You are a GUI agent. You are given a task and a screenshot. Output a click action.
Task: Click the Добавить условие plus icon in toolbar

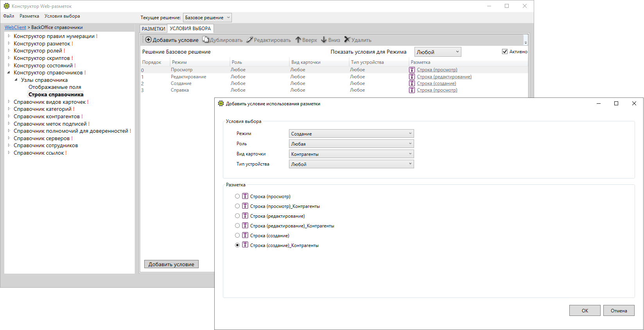tap(148, 40)
